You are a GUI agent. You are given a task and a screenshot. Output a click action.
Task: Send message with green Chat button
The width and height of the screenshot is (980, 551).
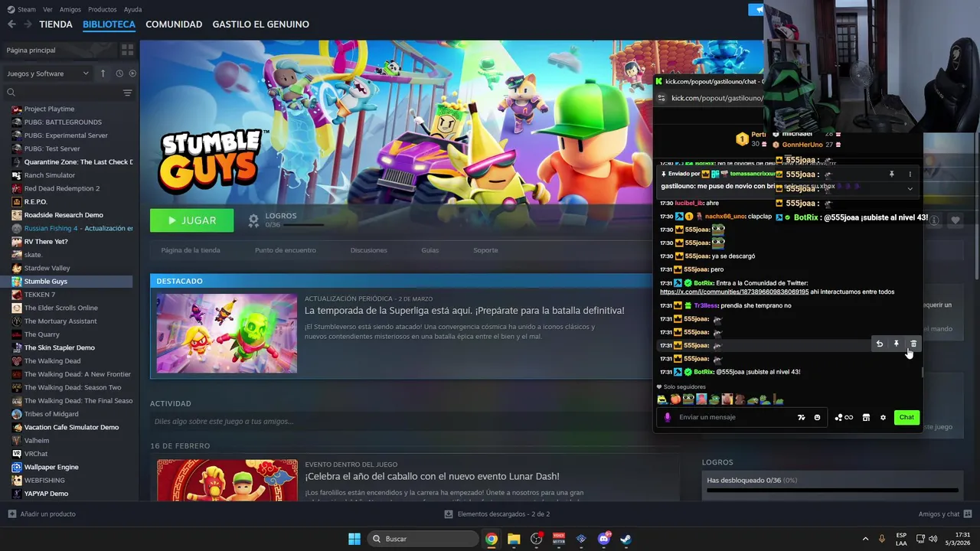[x=906, y=418]
